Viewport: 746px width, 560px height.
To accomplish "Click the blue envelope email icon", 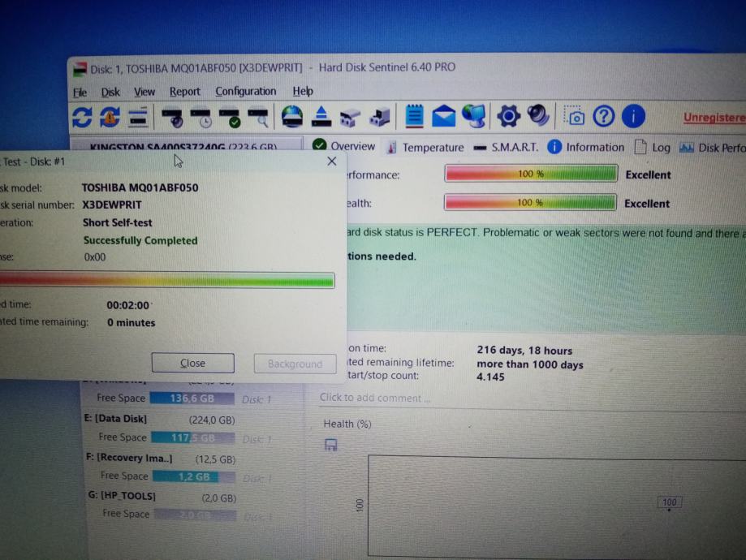I will tap(443, 117).
